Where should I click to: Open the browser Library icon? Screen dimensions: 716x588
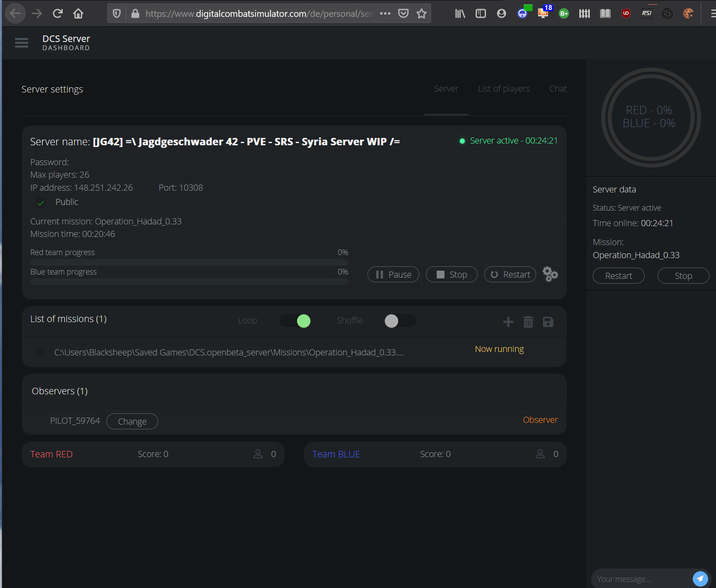click(x=460, y=13)
